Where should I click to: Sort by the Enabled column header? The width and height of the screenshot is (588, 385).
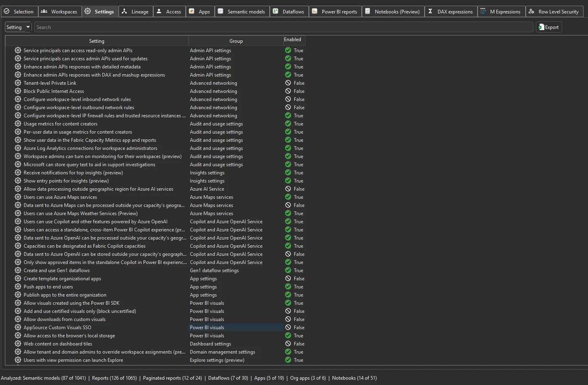click(294, 40)
